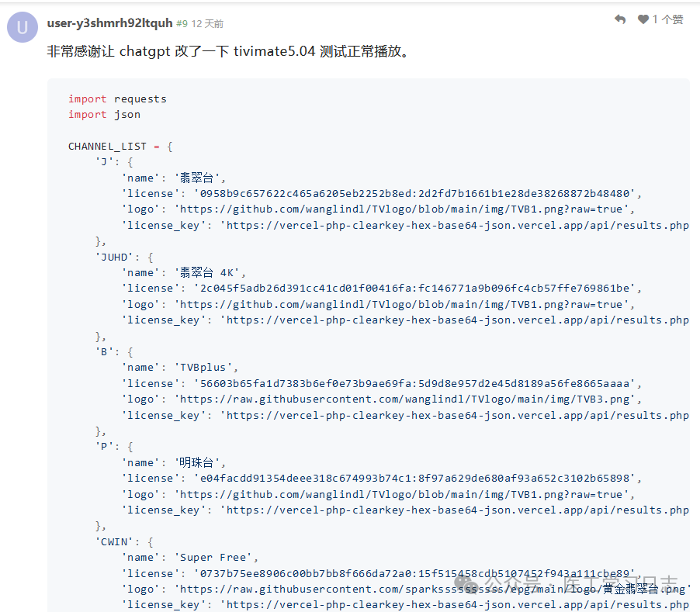The height and width of the screenshot is (612, 700).
Task: Click license string starting 0737b75ee8906c00
Action: pos(382,574)
